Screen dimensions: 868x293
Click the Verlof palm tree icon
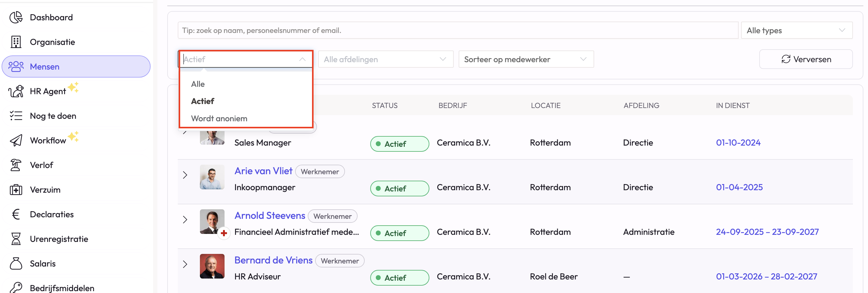click(x=16, y=165)
